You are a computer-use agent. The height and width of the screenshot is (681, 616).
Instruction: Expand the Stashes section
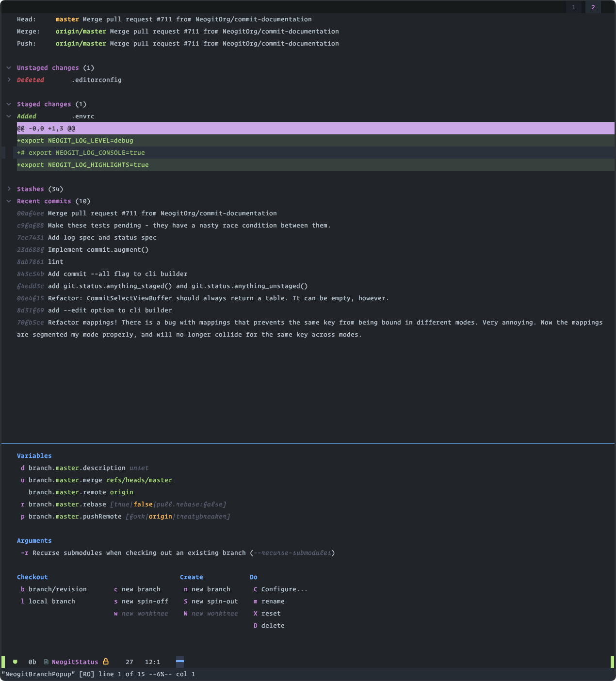9,189
